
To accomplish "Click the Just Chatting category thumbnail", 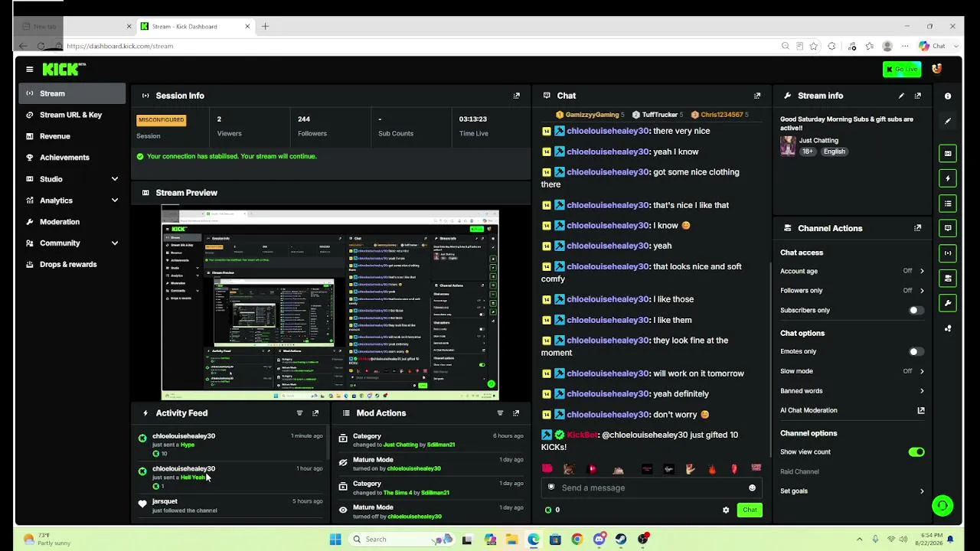I will click(x=788, y=145).
